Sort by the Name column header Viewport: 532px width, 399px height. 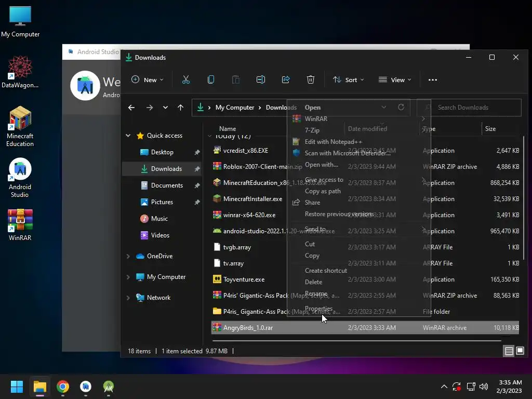pyautogui.click(x=228, y=129)
